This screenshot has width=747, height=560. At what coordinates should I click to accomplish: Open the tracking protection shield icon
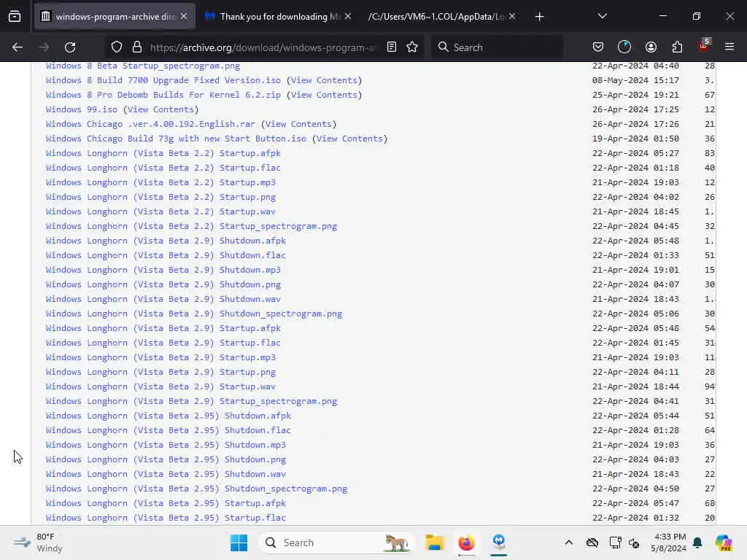click(x=117, y=47)
